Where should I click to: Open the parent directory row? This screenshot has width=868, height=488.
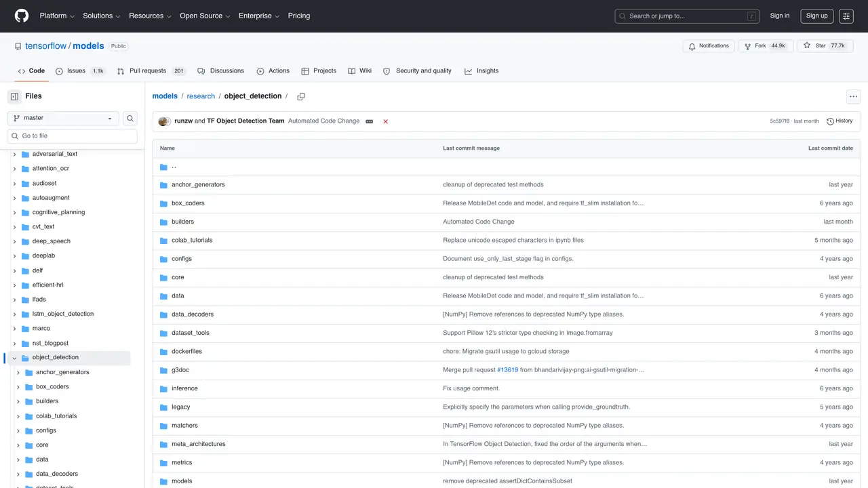point(507,167)
